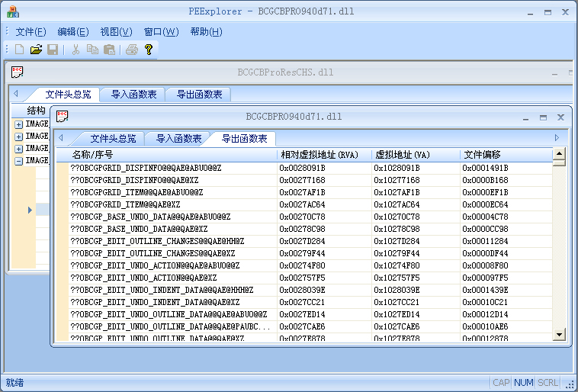Open the 帮助(H) menu
This screenshot has height=392, width=578.
206,32
